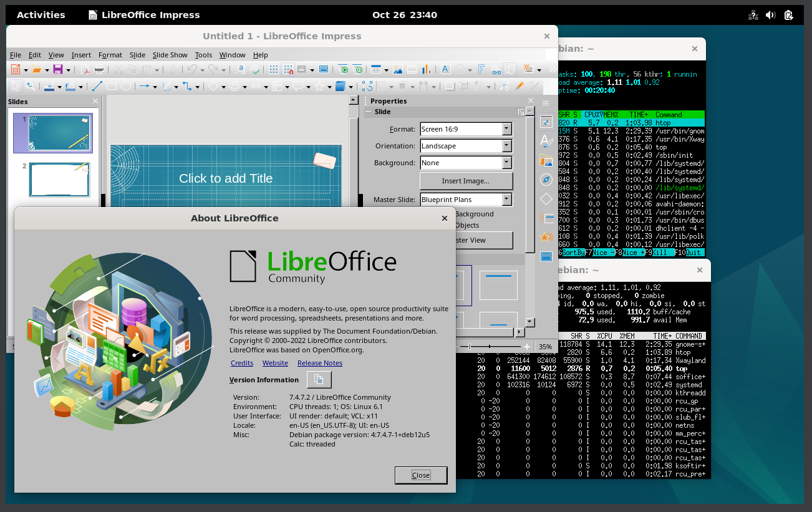
Task: Open the Release Notes link
Action: pyautogui.click(x=319, y=362)
